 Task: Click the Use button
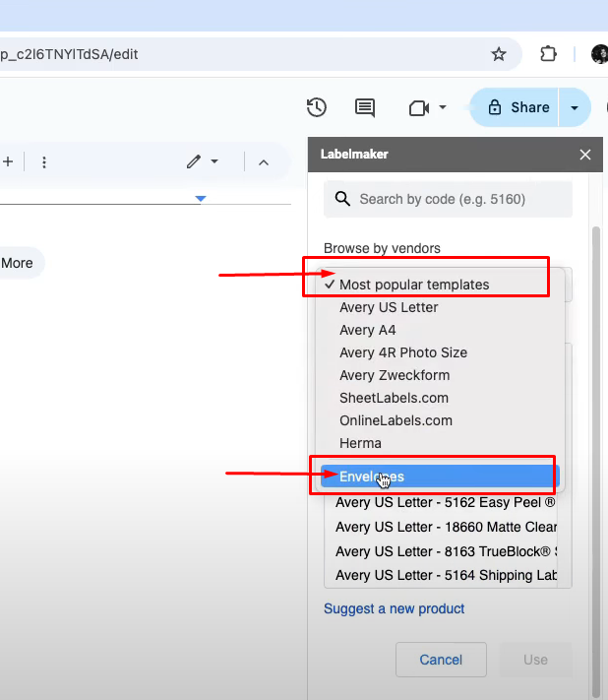pos(535,660)
